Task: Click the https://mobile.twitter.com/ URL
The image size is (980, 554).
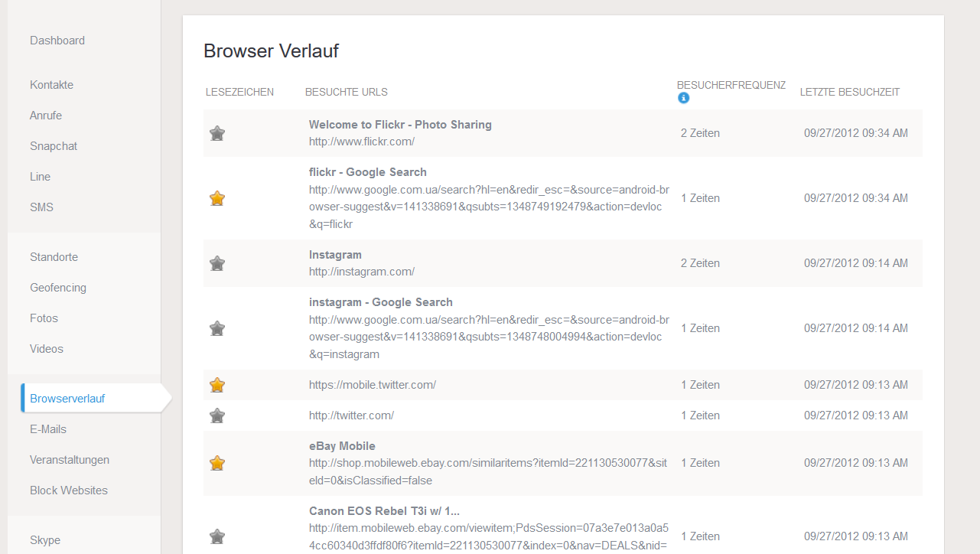Action: pyautogui.click(x=372, y=385)
